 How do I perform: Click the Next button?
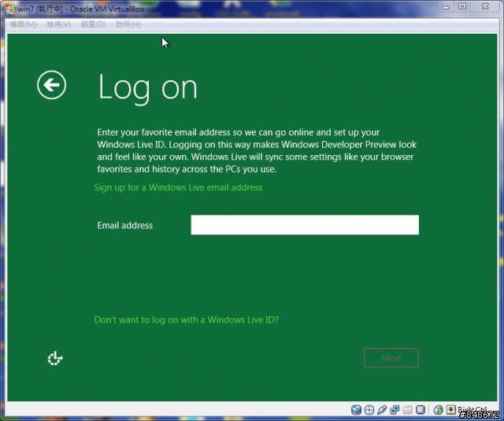(x=391, y=358)
